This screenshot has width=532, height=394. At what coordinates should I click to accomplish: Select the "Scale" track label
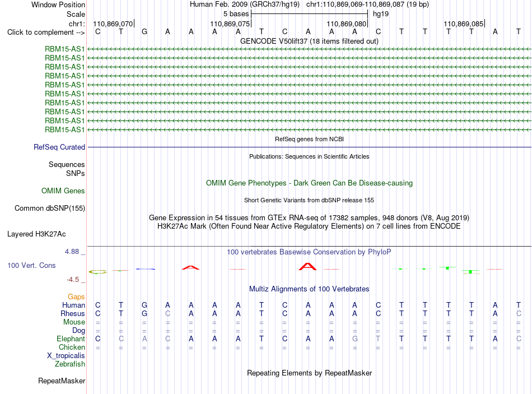76,14
